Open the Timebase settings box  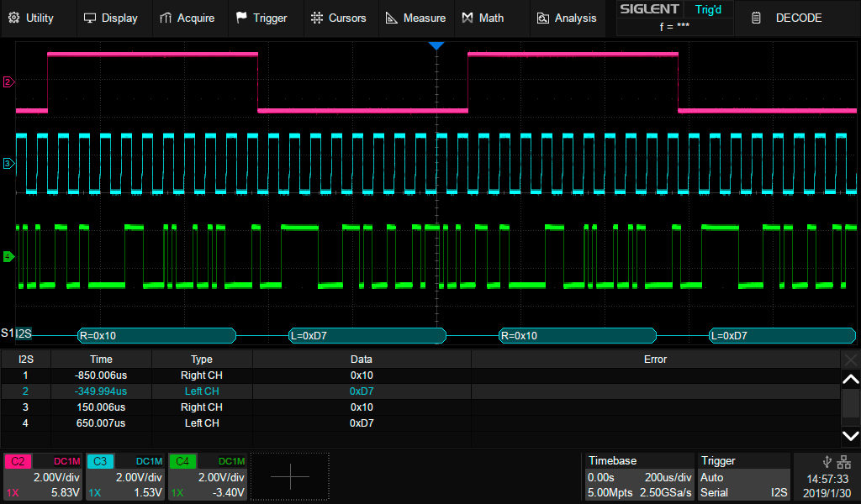639,476
